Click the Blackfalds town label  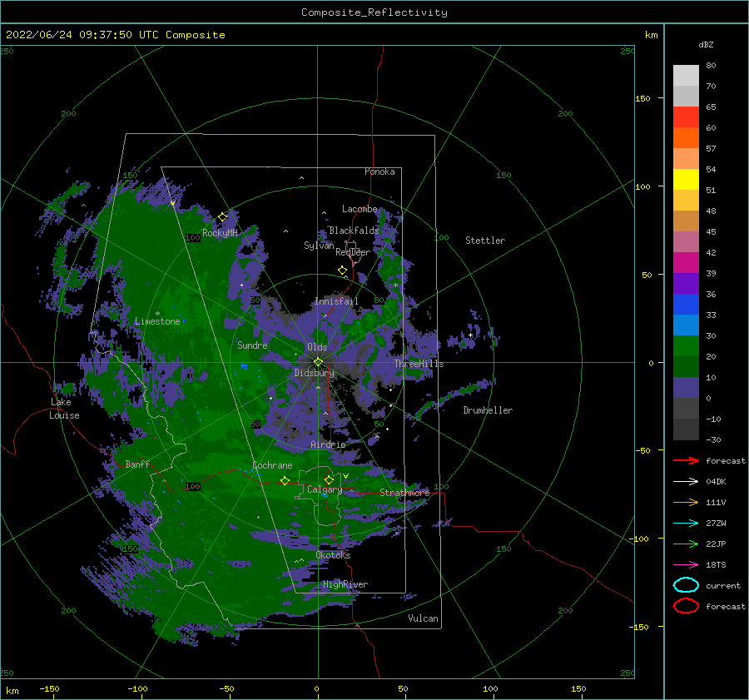(354, 231)
